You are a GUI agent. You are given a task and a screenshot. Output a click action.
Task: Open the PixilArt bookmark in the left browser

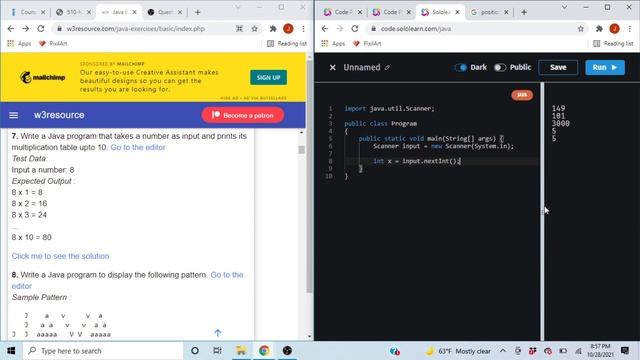53,43
